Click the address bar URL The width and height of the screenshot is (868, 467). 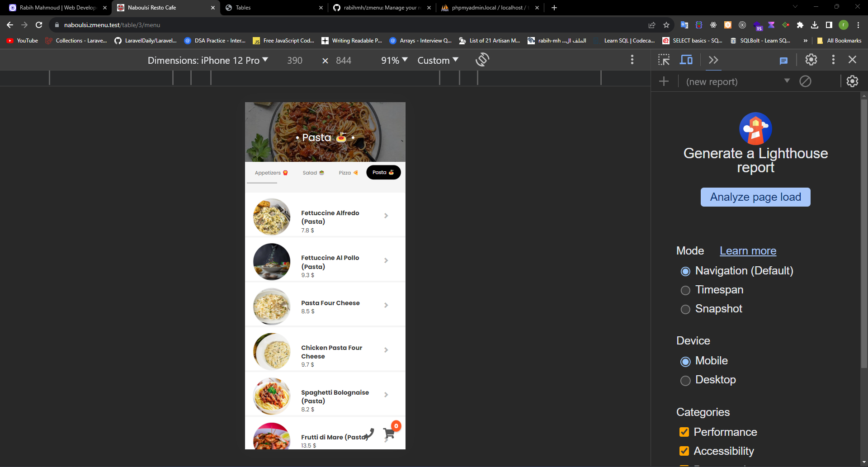[112, 25]
